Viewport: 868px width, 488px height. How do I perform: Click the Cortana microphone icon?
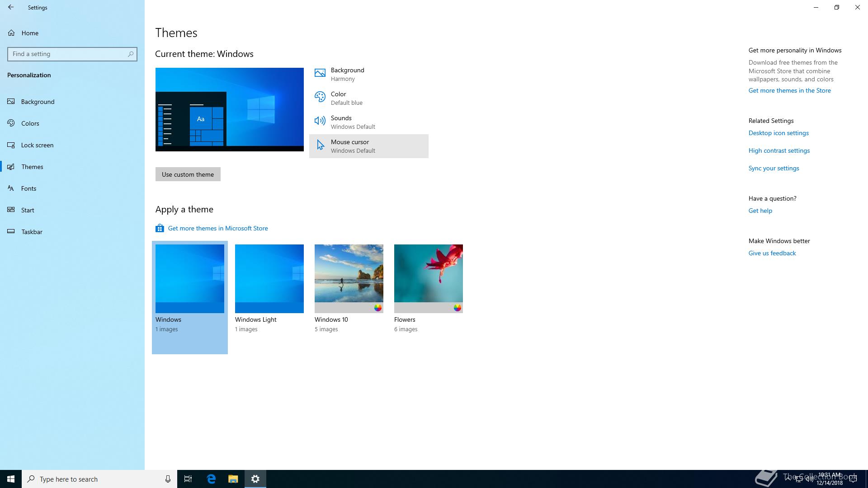click(168, 479)
